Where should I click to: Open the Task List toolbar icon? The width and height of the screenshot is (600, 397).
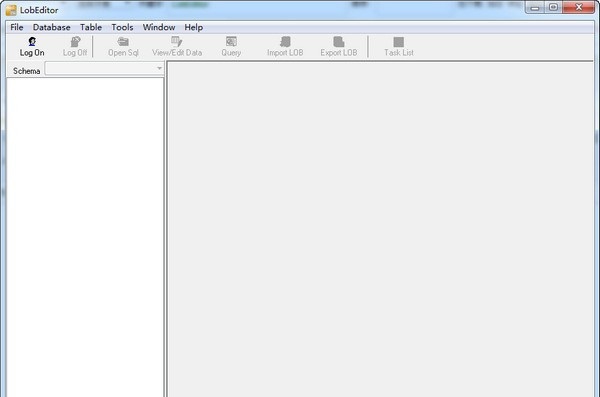(x=399, y=42)
